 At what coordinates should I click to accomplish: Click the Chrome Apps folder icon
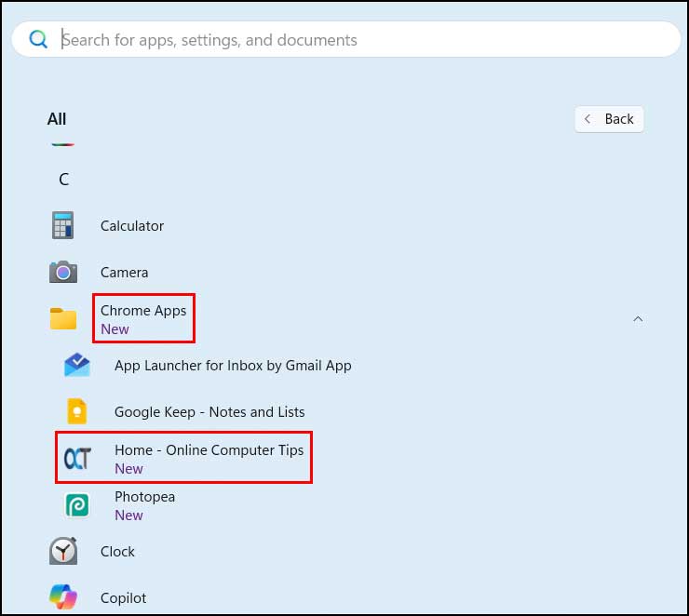[x=63, y=318]
